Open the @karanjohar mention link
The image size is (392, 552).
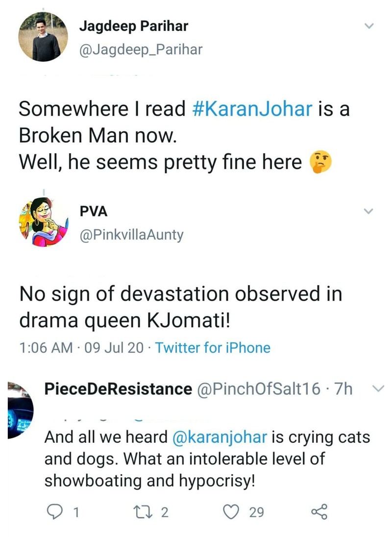(x=220, y=437)
